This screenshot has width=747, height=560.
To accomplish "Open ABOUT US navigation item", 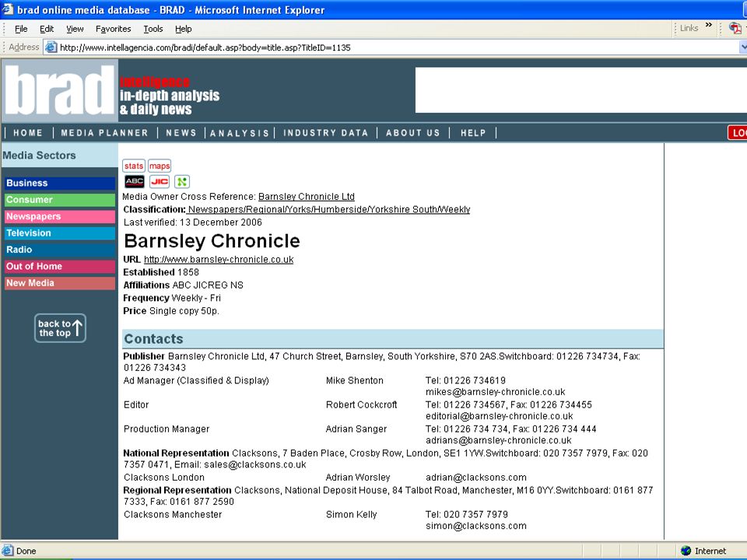I will click(x=413, y=133).
